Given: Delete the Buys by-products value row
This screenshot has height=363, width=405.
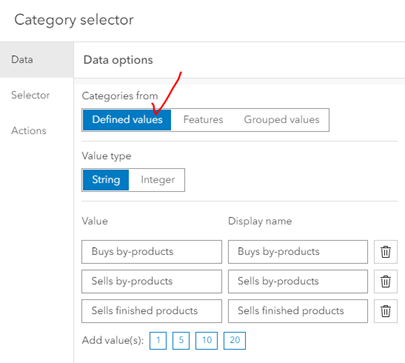Looking at the screenshot, I should click(386, 252).
